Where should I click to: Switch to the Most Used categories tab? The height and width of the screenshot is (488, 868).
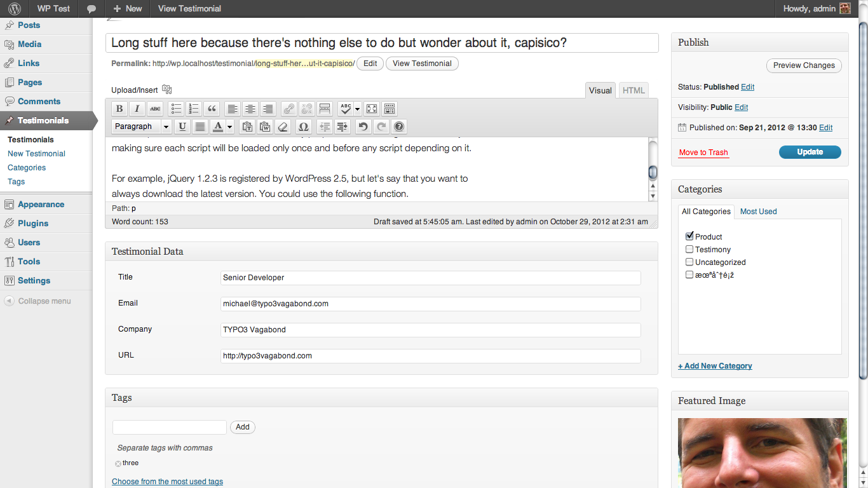tap(758, 212)
